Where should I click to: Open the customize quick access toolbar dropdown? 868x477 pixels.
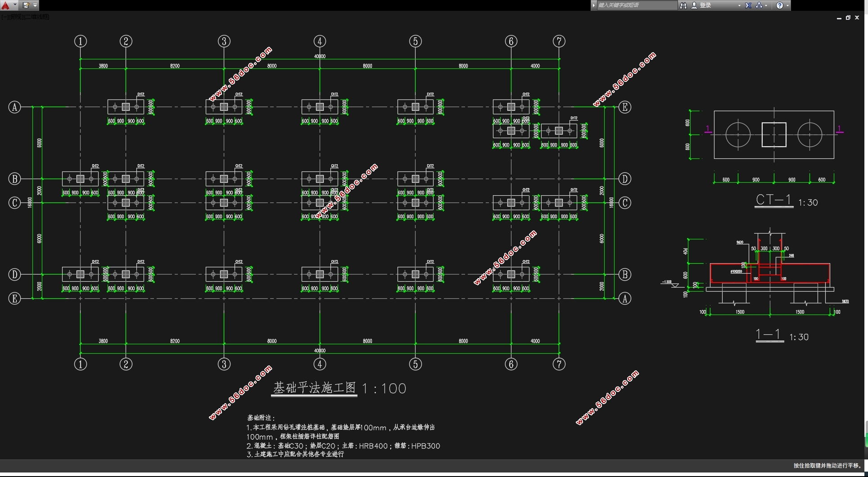pyautogui.click(x=35, y=5)
